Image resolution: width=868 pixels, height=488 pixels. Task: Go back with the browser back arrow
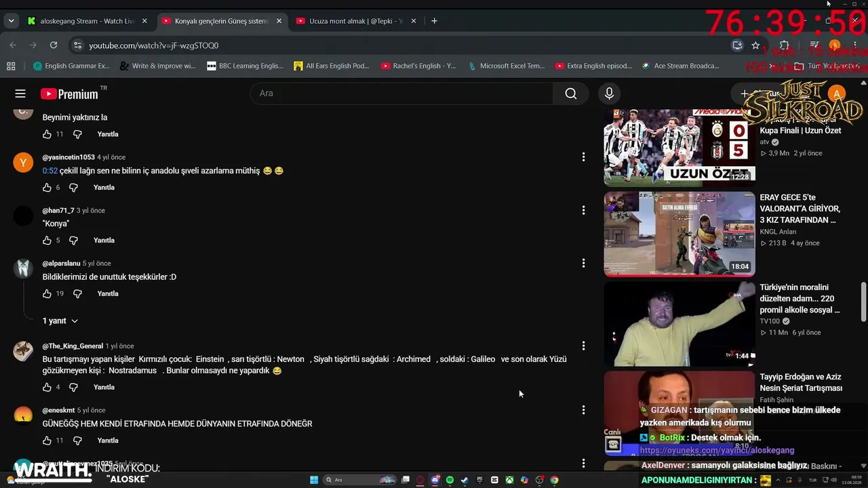tap(13, 45)
